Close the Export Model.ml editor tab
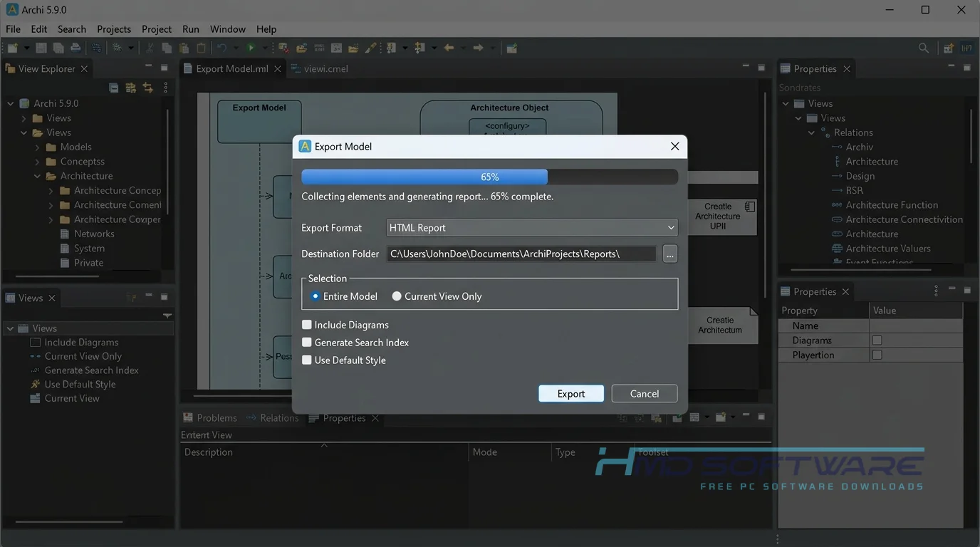The width and height of the screenshot is (980, 547). (278, 68)
